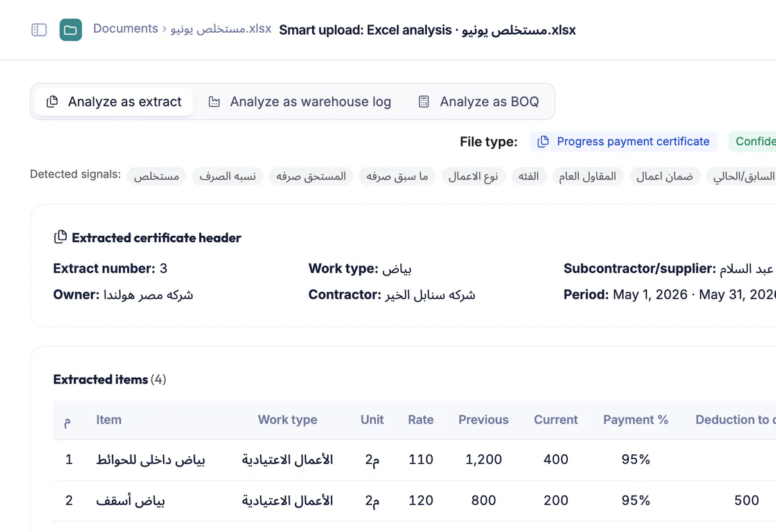
Task: Click the Unit column header
Action: pos(372,420)
